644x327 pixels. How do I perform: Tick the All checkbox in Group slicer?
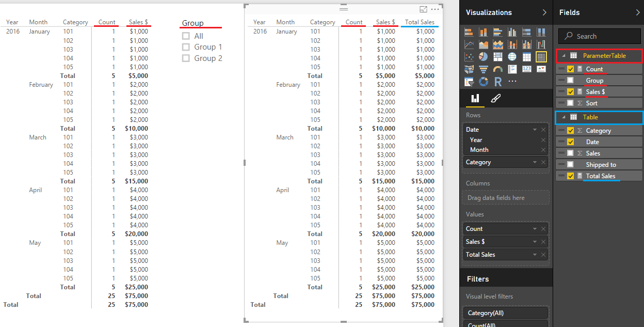(186, 36)
